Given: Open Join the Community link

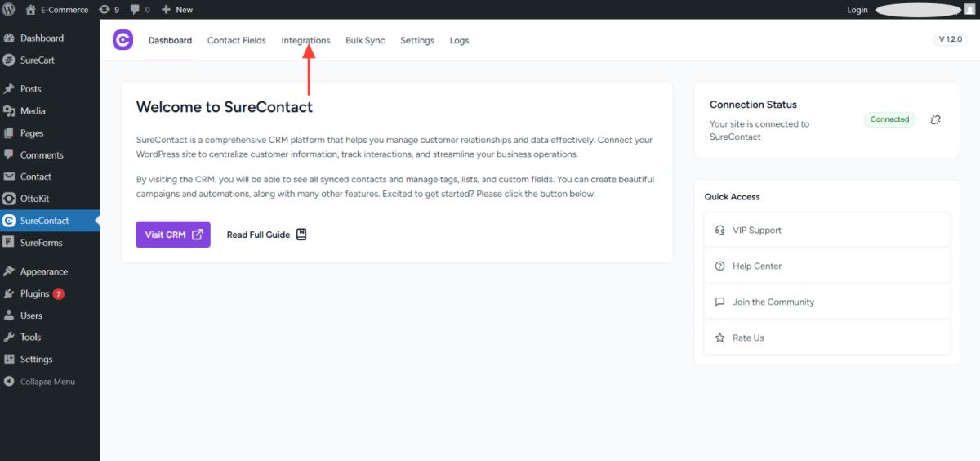Looking at the screenshot, I should click(773, 302).
